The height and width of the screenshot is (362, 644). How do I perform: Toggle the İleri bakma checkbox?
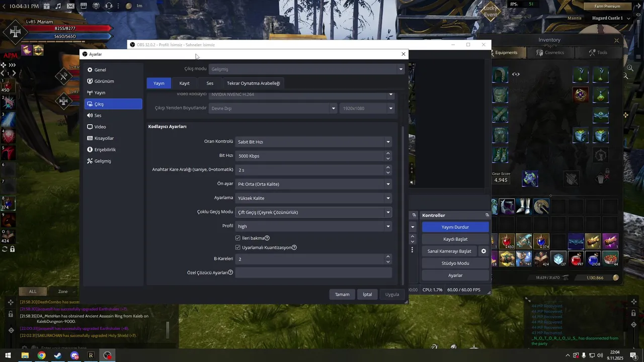point(238,238)
